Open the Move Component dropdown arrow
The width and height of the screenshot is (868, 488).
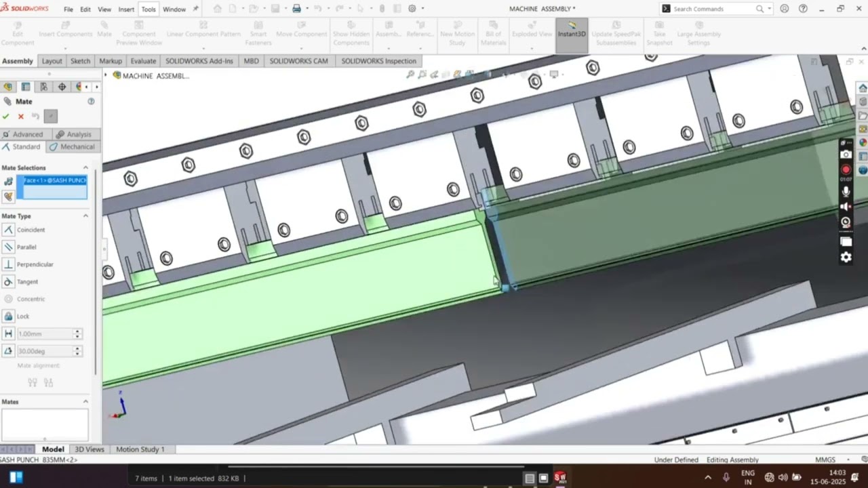301,49
